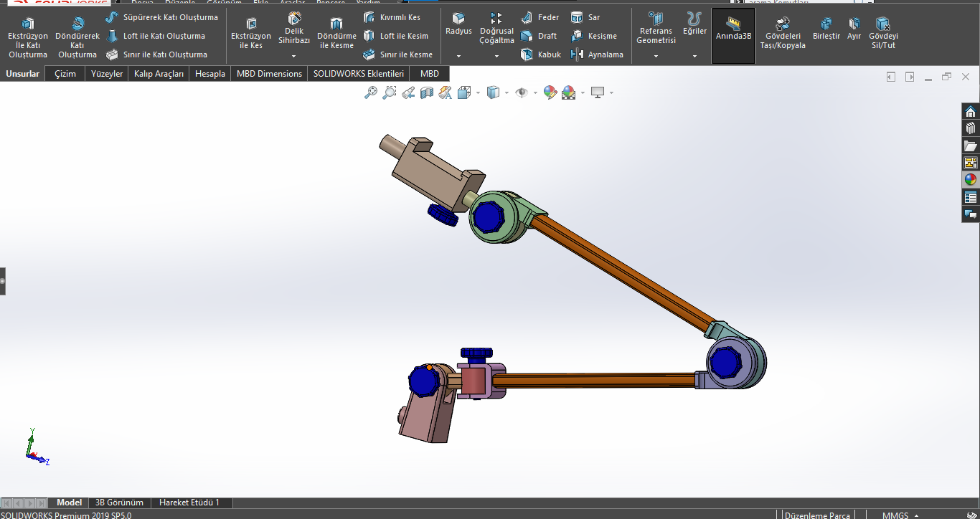Select the Radyus fillet tool

pos(458,24)
